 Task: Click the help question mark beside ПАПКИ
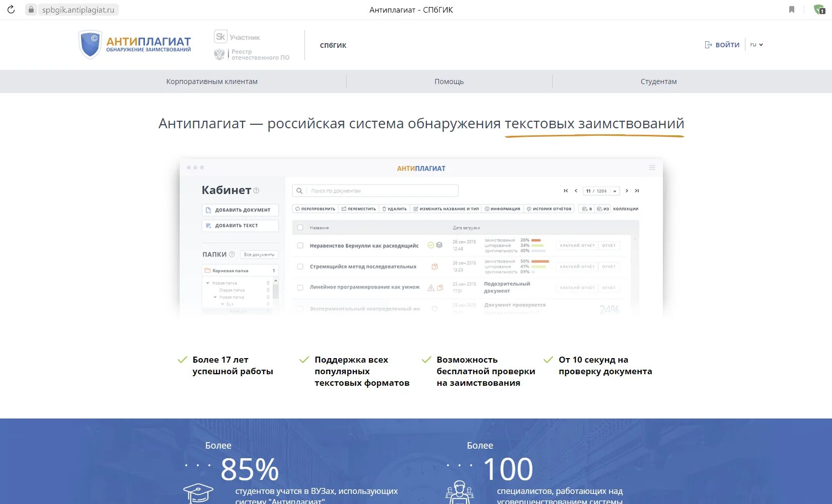pos(232,255)
